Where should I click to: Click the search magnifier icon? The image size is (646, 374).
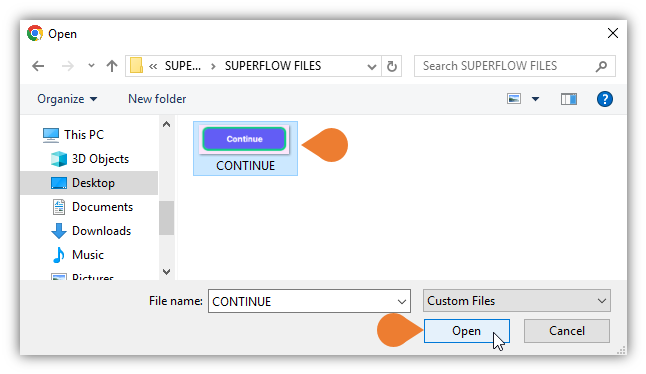(602, 66)
